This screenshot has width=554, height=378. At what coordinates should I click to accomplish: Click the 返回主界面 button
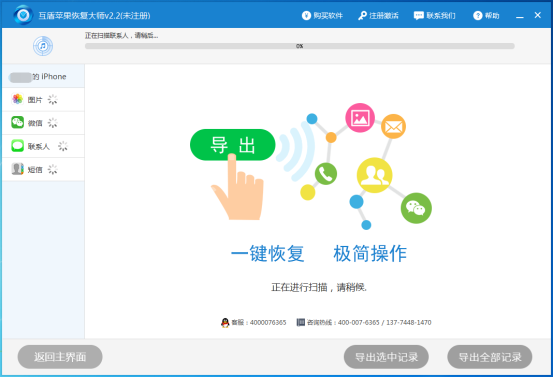coord(60,357)
